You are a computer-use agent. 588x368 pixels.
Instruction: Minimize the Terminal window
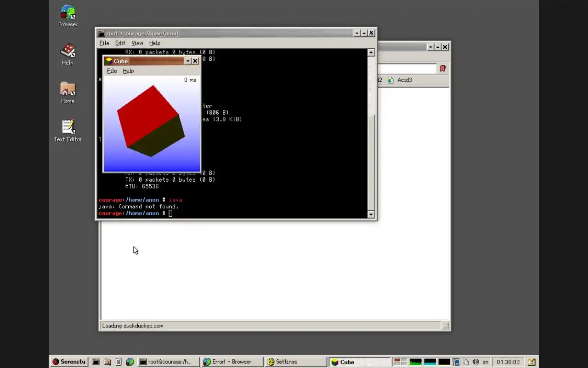pos(357,33)
